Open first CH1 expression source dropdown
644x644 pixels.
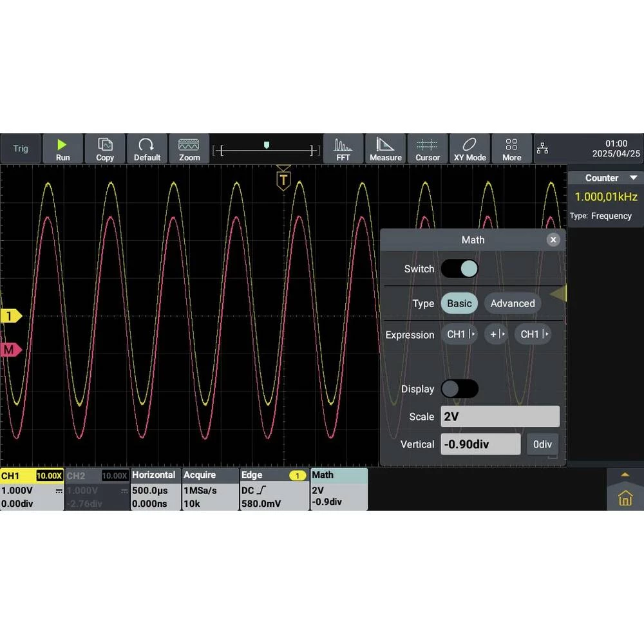coord(459,334)
